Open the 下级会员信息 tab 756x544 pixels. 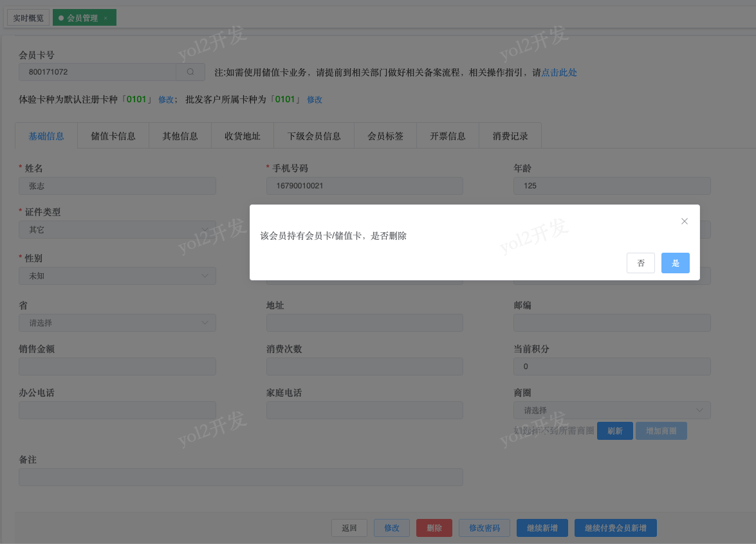314,136
